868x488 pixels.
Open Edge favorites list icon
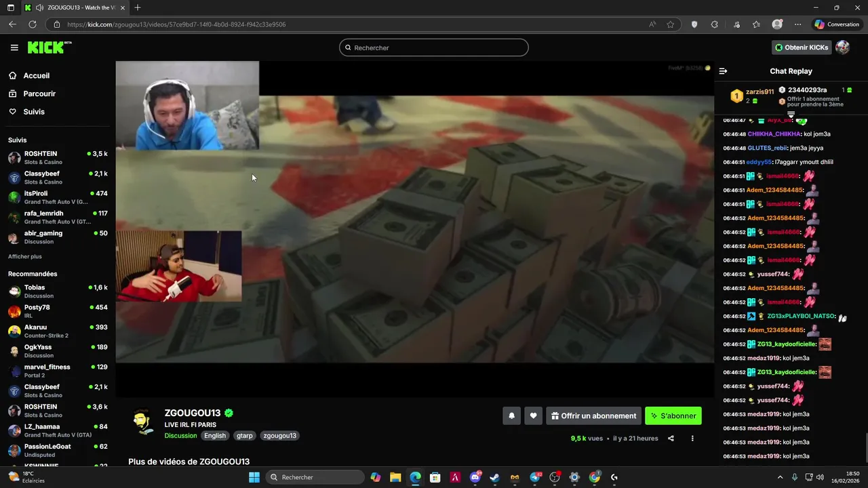pyautogui.click(x=756, y=24)
